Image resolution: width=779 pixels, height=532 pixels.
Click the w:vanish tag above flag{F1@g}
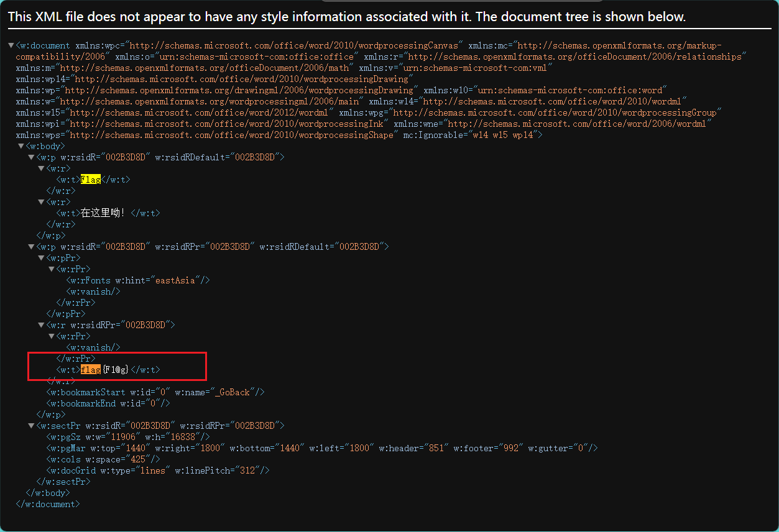[93, 347]
